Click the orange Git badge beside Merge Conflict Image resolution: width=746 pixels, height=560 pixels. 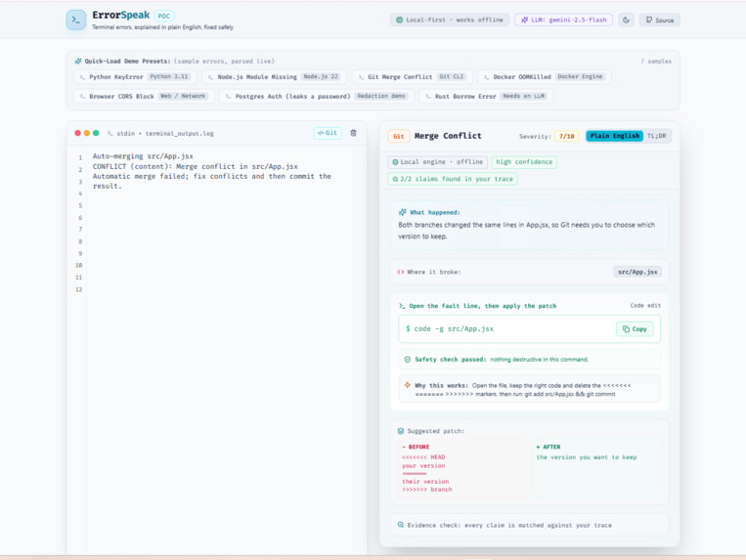point(399,137)
